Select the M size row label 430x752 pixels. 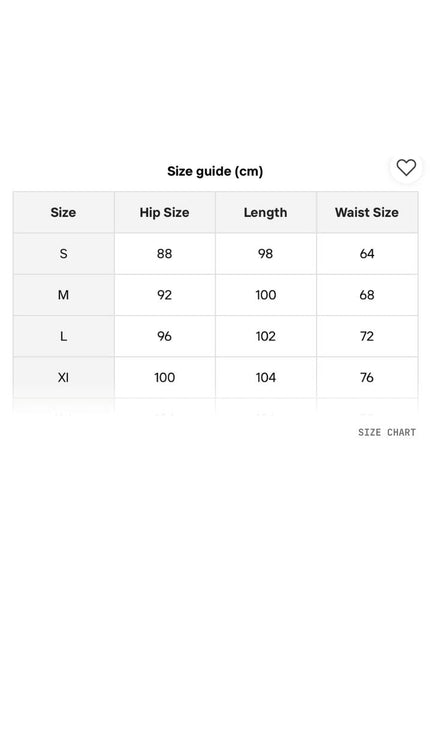pyautogui.click(x=63, y=295)
